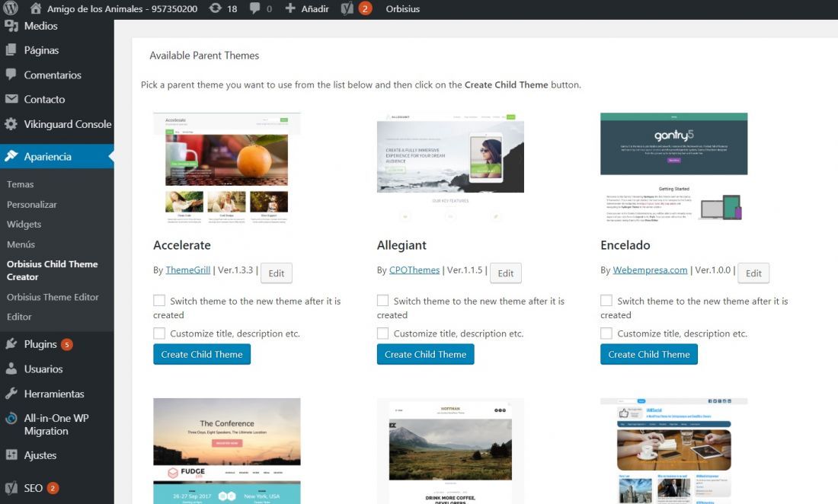Screen dimensions: 838x504
Task: Check customize title box under Allegiant
Action: pos(382,333)
